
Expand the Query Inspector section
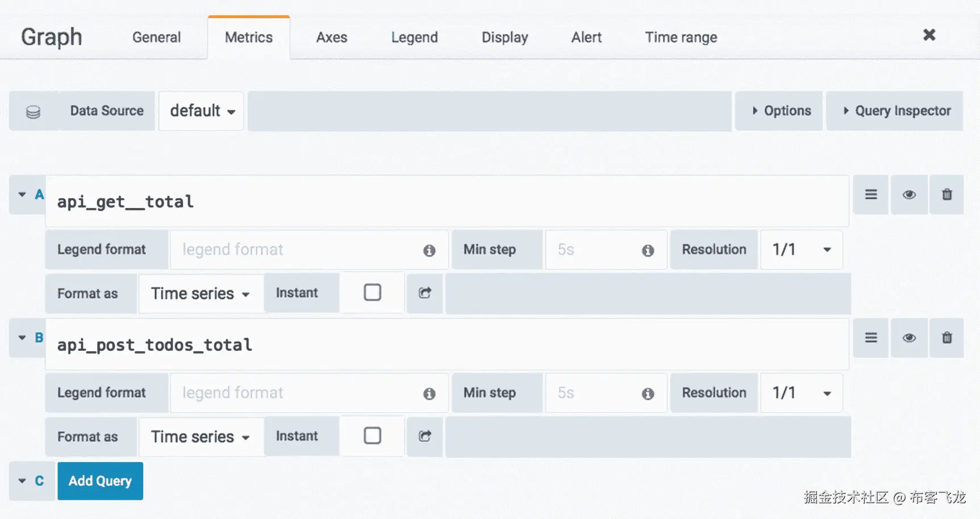895,111
